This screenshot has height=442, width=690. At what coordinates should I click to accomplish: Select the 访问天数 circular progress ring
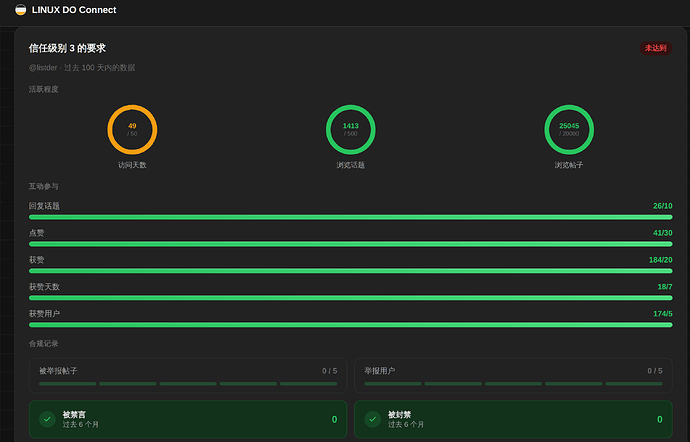pos(132,129)
